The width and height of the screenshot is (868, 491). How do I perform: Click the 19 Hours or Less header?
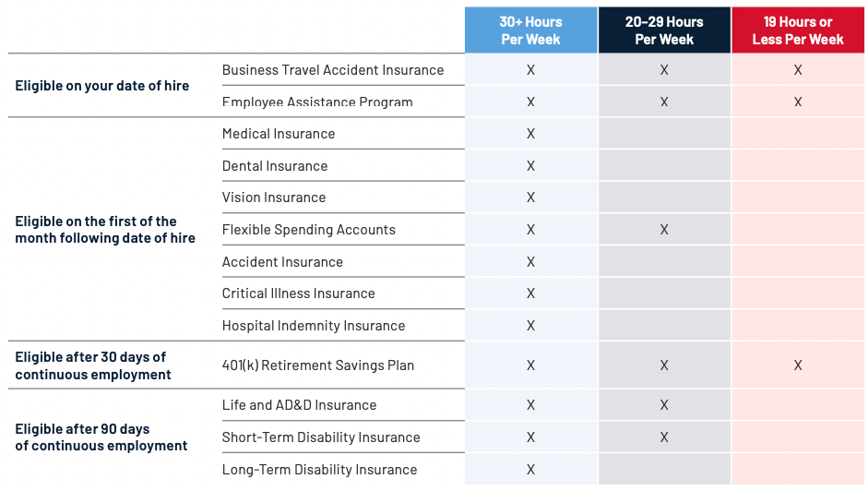[798, 30]
